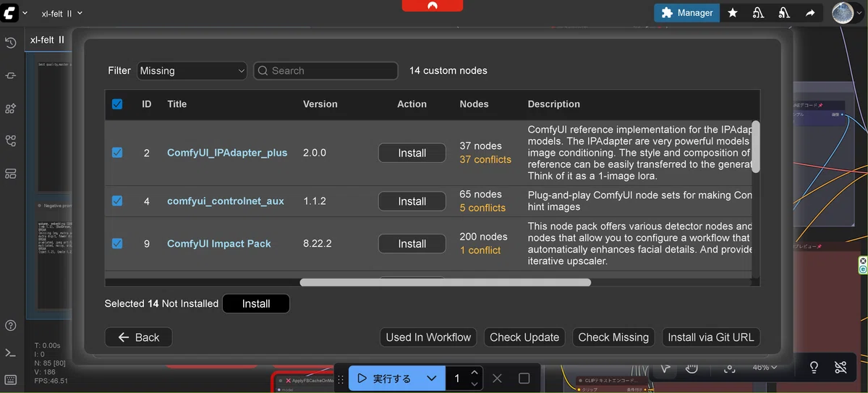
Task: Open the 46% zoom level dropdown
Action: coord(764,368)
